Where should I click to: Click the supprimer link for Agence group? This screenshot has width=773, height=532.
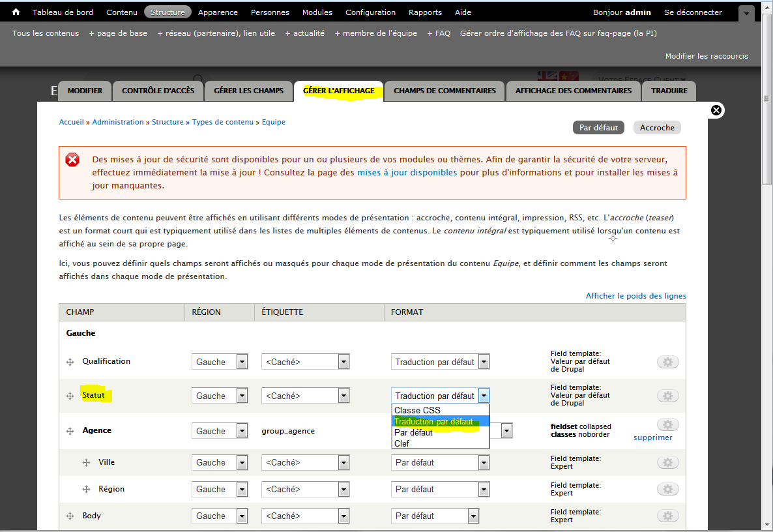click(652, 437)
